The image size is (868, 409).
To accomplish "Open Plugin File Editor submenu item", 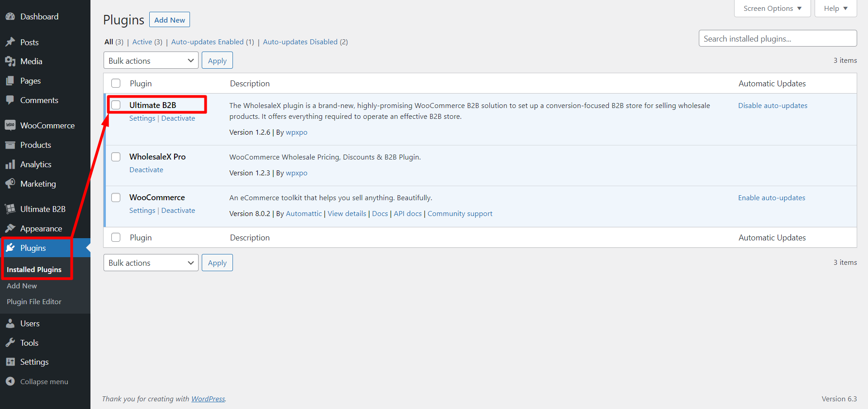I will point(34,301).
